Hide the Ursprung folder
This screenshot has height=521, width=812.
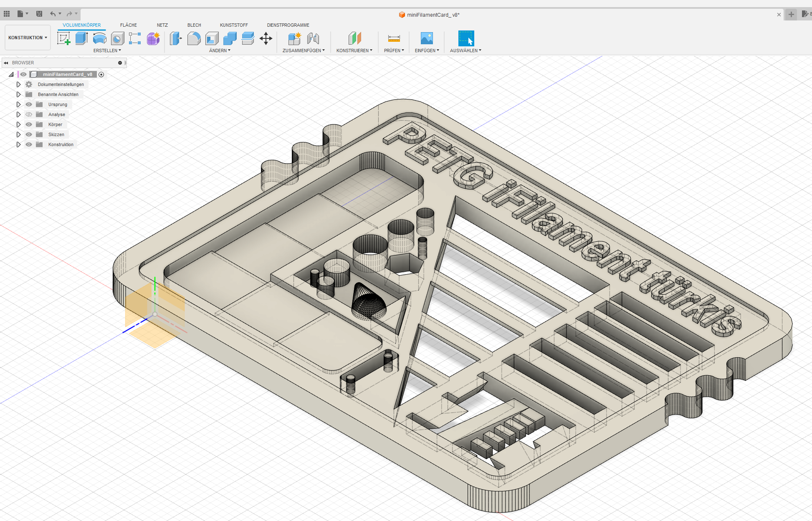click(29, 104)
